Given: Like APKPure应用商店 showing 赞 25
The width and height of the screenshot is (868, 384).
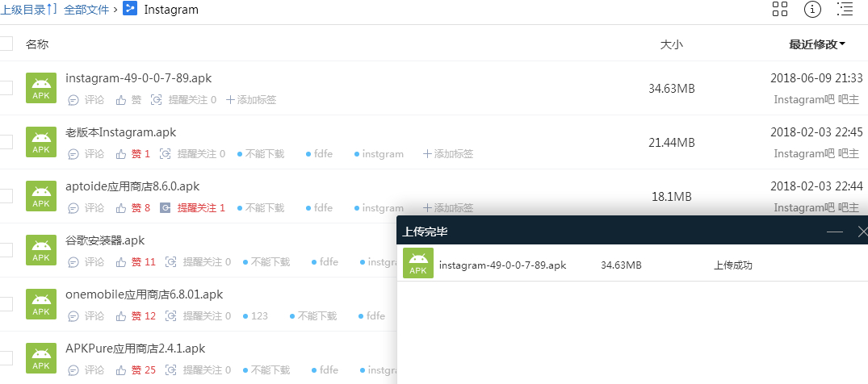Looking at the screenshot, I should pos(136,370).
